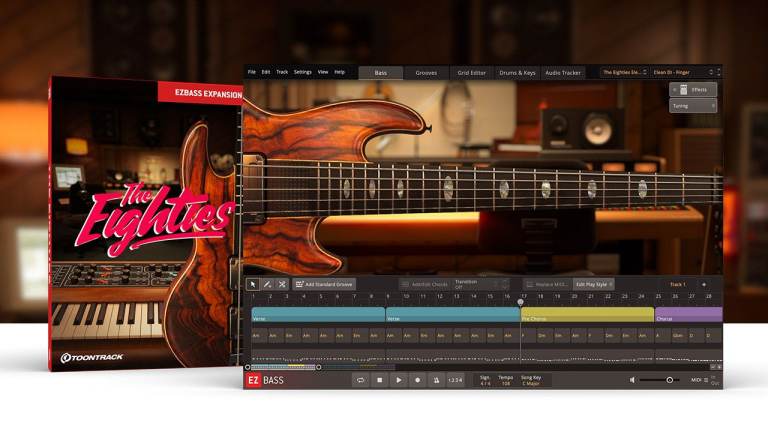768x432 pixels.
Task: Adjust the master volume slider
Action: (x=670, y=380)
